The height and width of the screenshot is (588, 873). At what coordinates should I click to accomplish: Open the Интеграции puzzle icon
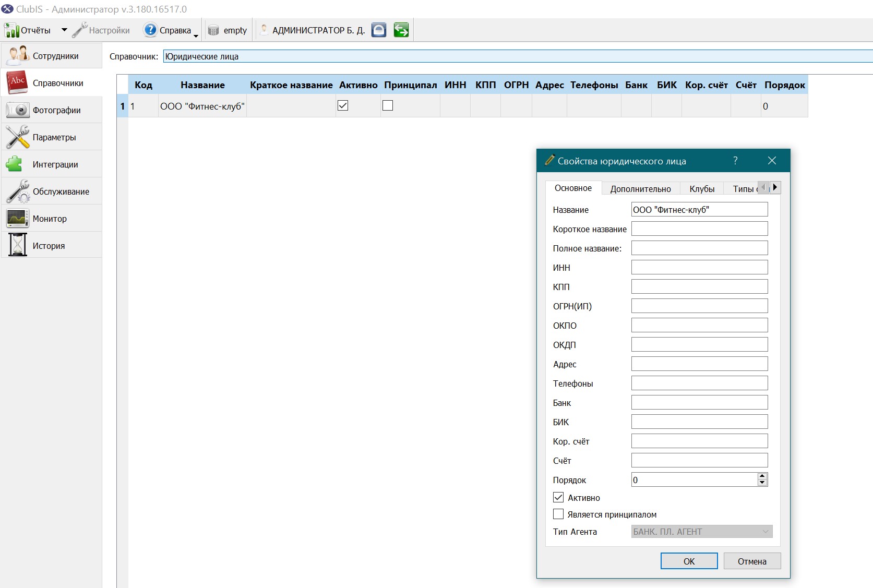[x=14, y=164]
